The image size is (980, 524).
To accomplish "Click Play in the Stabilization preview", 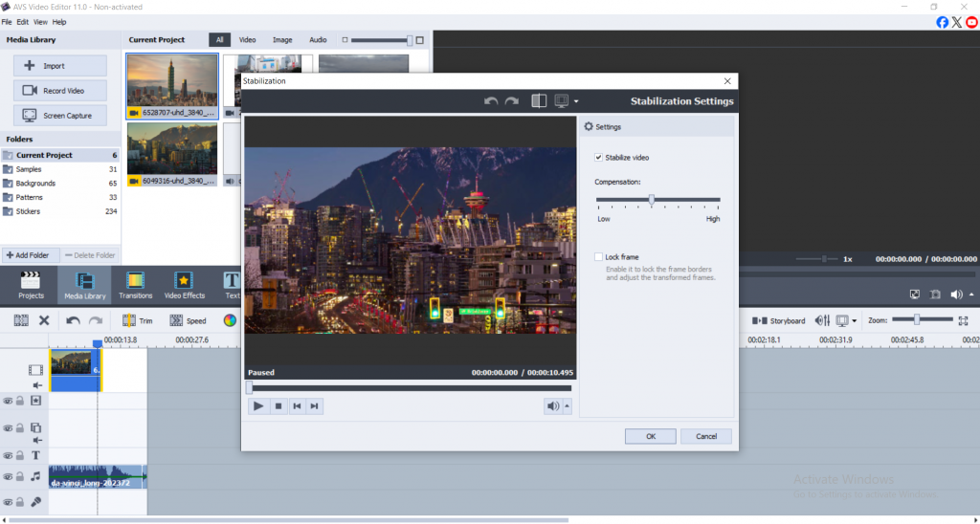I will [x=257, y=406].
